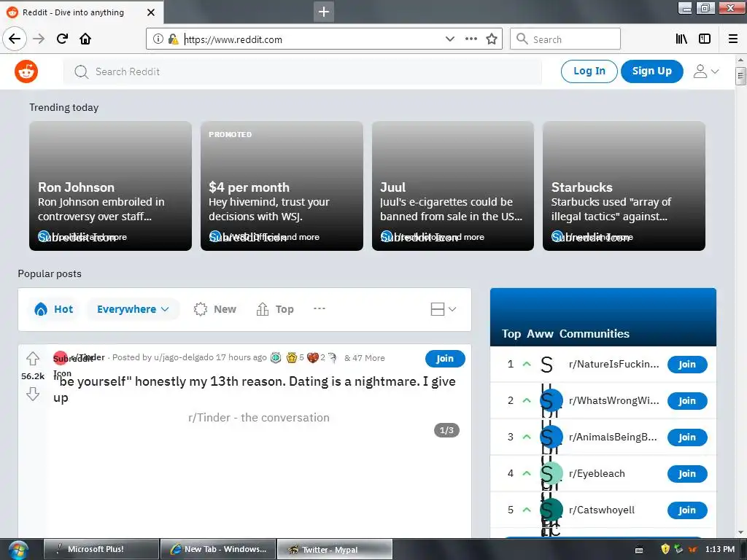Click the Sign Up button
This screenshot has width=747, height=560.
click(x=651, y=71)
